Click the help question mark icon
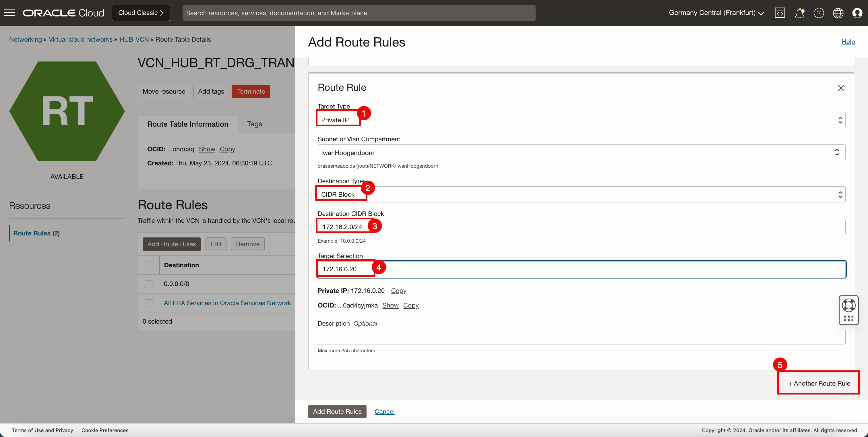 point(819,12)
